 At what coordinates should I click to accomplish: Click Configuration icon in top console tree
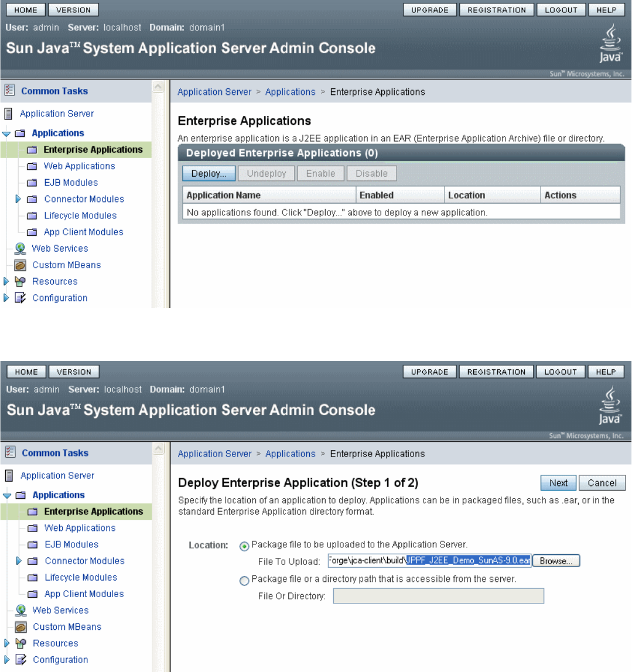tap(20, 298)
